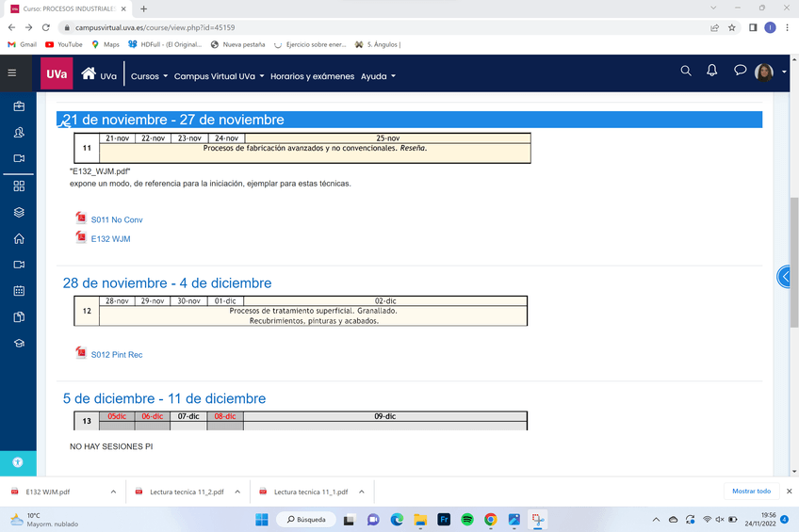799x532 pixels.
Task: Expand the Cursos dropdown menu
Action: pos(149,76)
